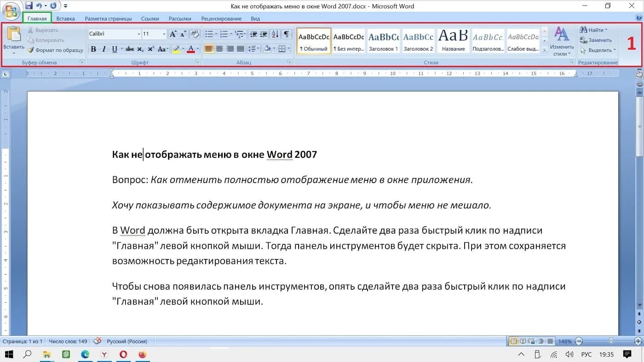The image size is (644, 362).
Task: Align text left
Action: point(209,49)
